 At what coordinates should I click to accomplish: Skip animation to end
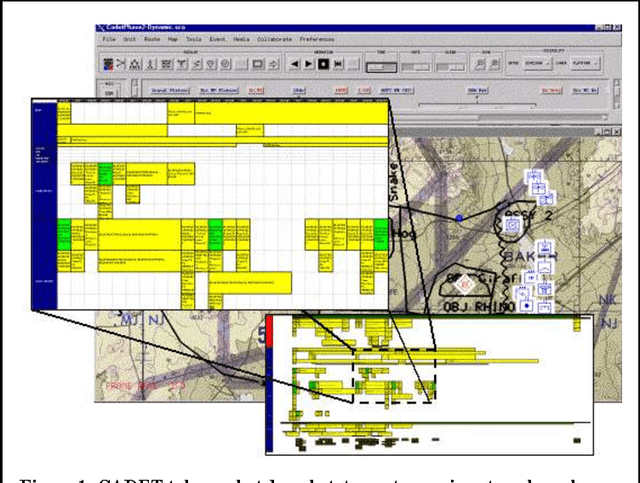338,64
